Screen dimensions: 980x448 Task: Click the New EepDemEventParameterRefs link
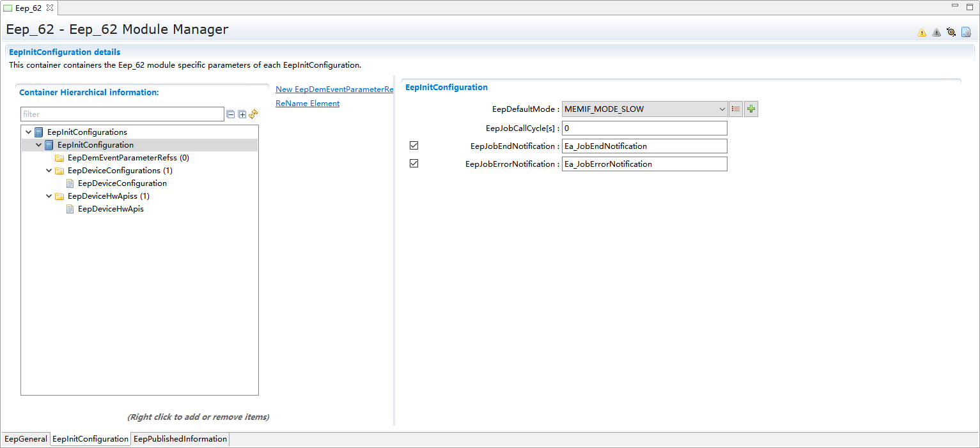click(334, 89)
